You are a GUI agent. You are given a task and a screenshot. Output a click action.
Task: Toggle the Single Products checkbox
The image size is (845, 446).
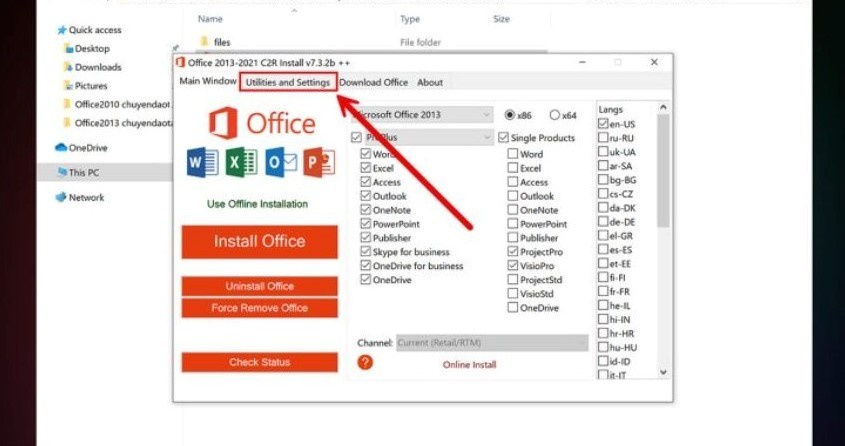coord(503,137)
